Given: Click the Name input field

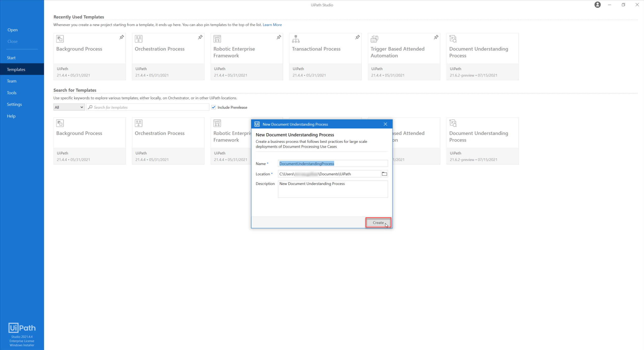Looking at the screenshot, I should pos(333,163).
